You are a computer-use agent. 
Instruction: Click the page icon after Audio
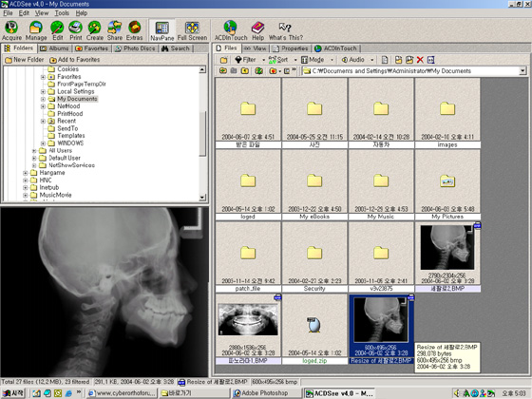pyautogui.click(x=385, y=60)
